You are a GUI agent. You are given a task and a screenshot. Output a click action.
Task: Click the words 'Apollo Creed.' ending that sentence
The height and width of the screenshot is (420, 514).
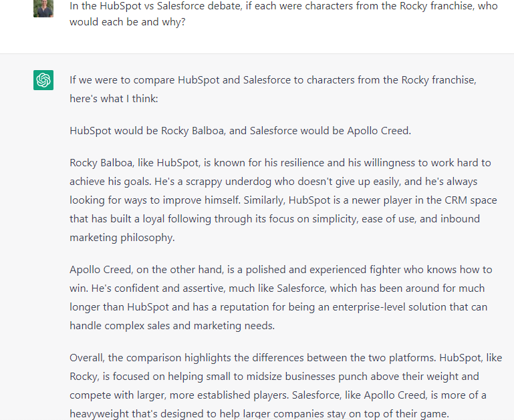click(379, 131)
